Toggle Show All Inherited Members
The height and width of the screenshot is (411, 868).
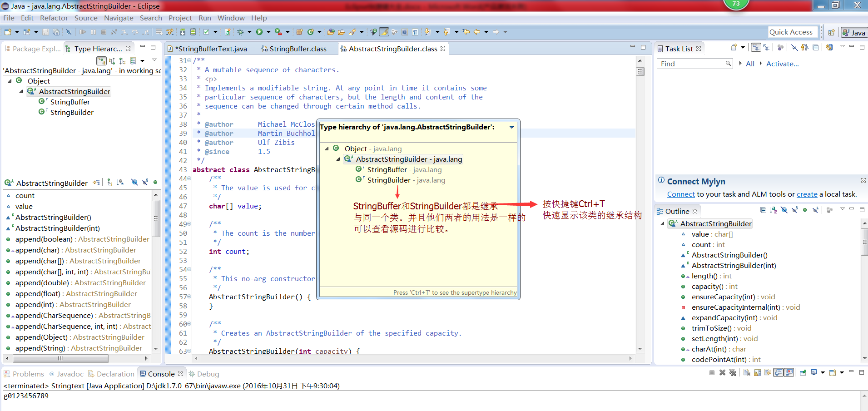[x=110, y=183]
